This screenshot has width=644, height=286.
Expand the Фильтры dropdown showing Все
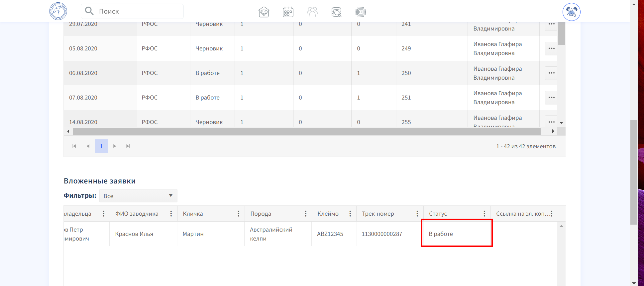tap(138, 196)
